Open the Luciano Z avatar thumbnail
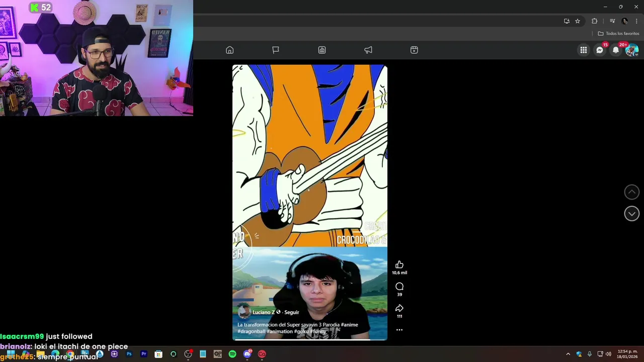 [x=244, y=312]
